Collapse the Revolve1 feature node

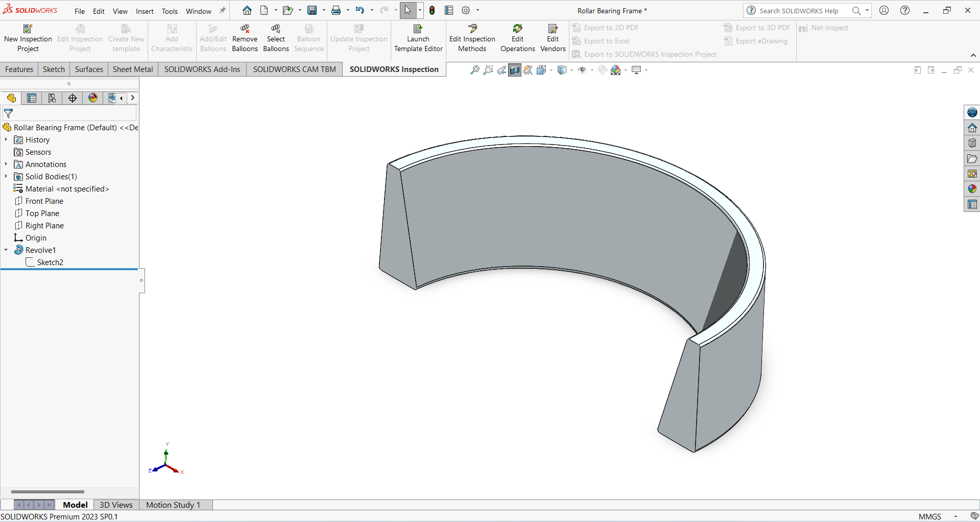pyautogui.click(x=6, y=250)
